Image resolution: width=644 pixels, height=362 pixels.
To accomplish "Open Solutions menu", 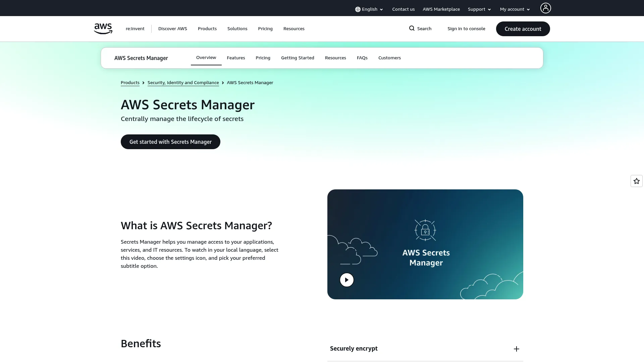I will click(237, 29).
